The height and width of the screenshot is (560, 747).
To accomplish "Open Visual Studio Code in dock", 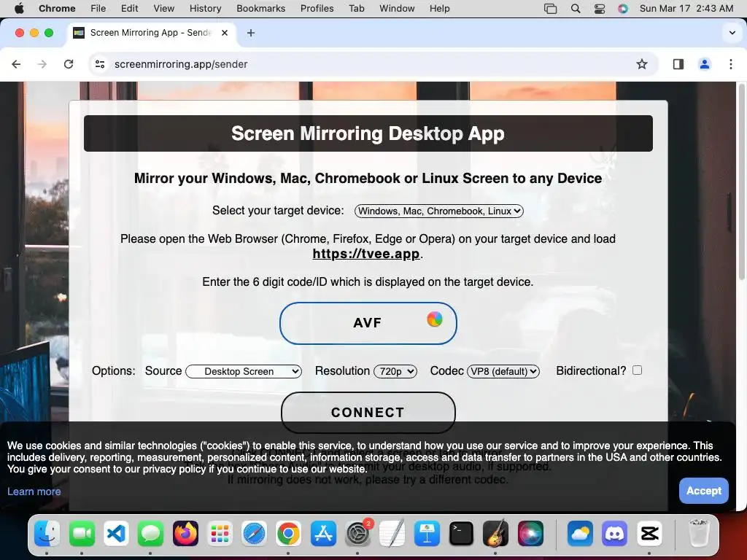I will (116, 533).
